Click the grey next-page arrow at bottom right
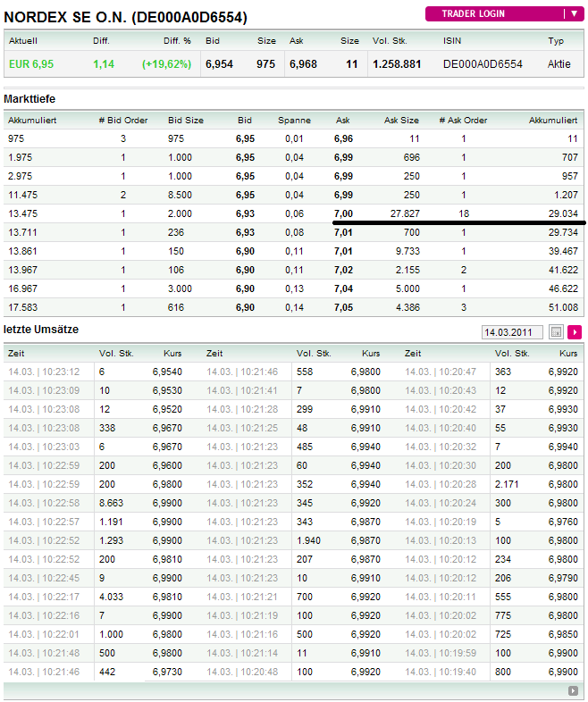Image resolution: width=588 pixels, height=702 pixels. (x=573, y=690)
